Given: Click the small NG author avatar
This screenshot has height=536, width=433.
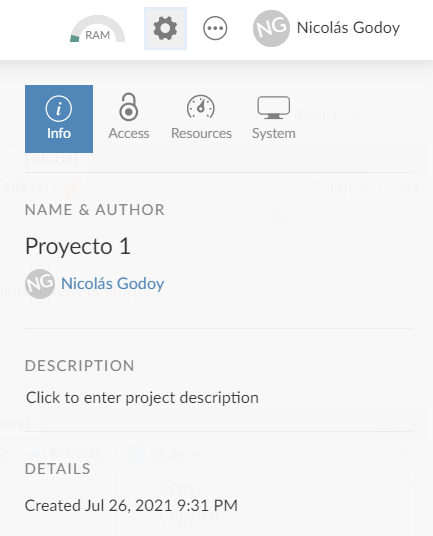Looking at the screenshot, I should 40,284.
